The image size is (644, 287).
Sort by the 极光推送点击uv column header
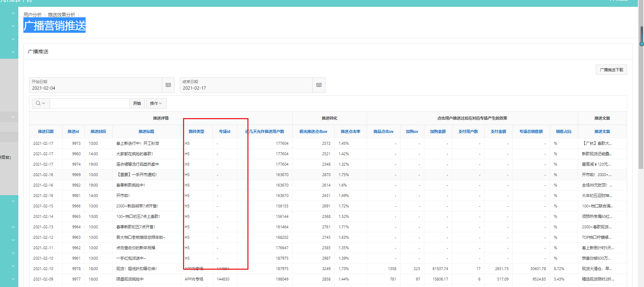tap(313, 131)
